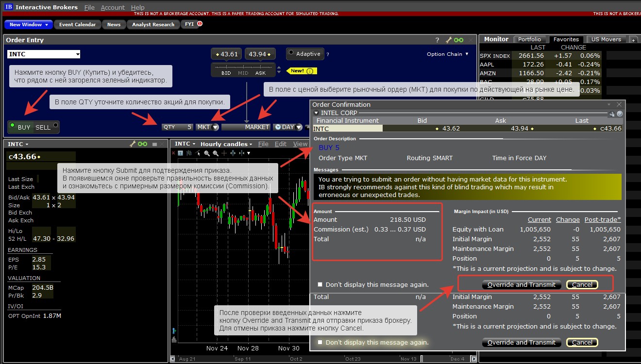Screen dimensions: 641x364
Task: Select the AMZN row in Favorites
Action: point(540,73)
